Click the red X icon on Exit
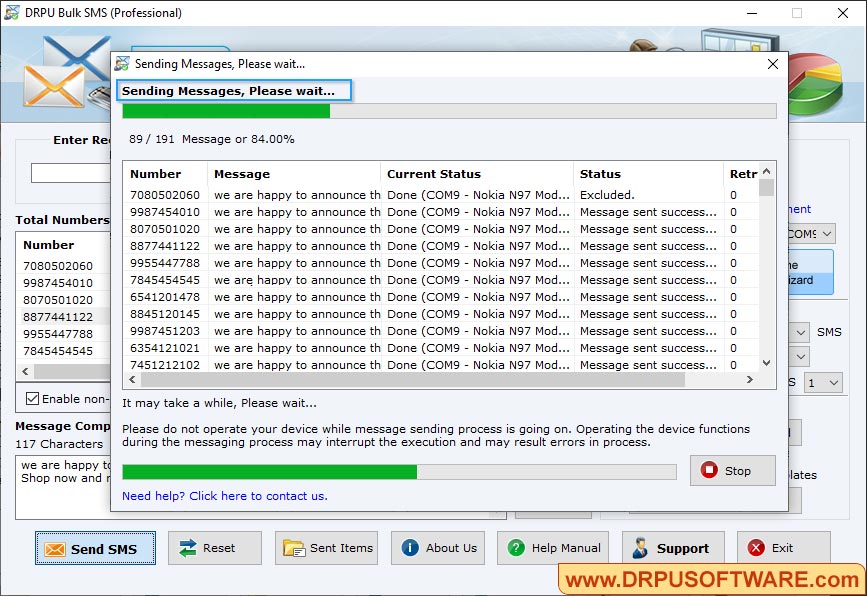867x596 pixels. point(756,548)
